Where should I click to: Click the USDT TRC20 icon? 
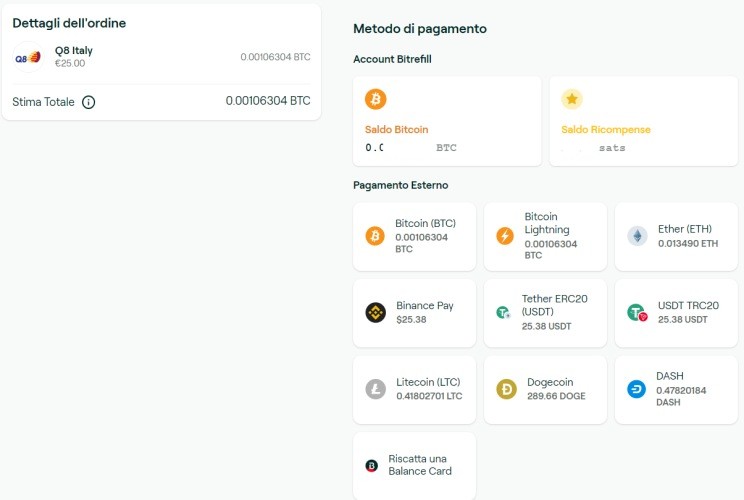[x=637, y=313]
